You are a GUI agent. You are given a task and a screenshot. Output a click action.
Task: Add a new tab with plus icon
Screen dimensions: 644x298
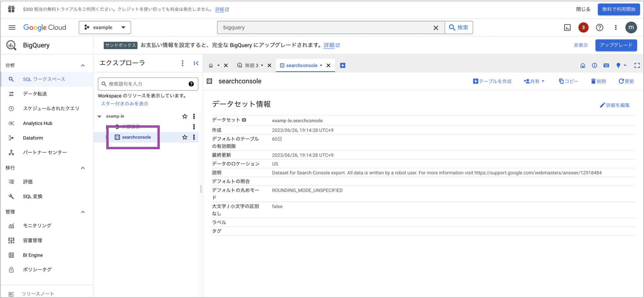(343, 65)
